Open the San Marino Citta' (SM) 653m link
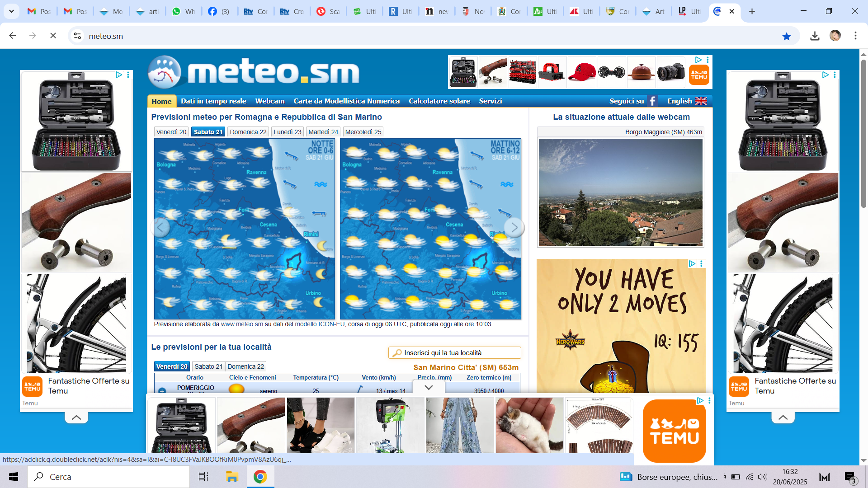868x488 pixels. point(466,367)
